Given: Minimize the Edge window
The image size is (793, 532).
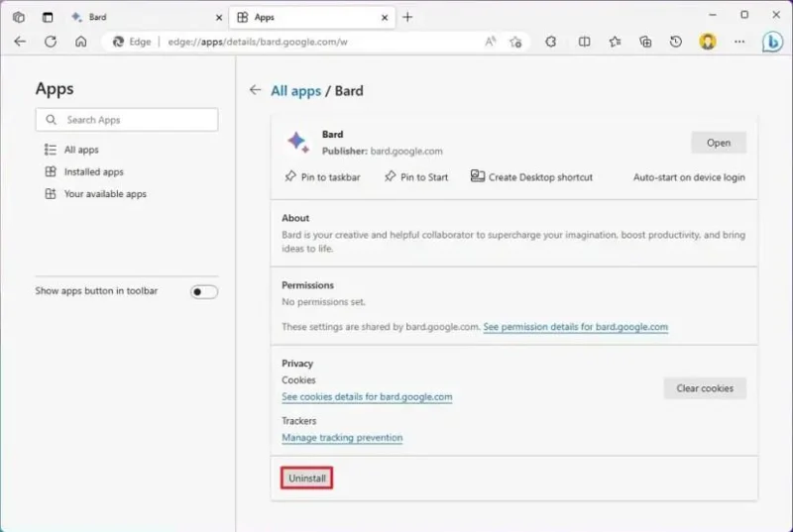Looking at the screenshot, I should tap(713, 15).
